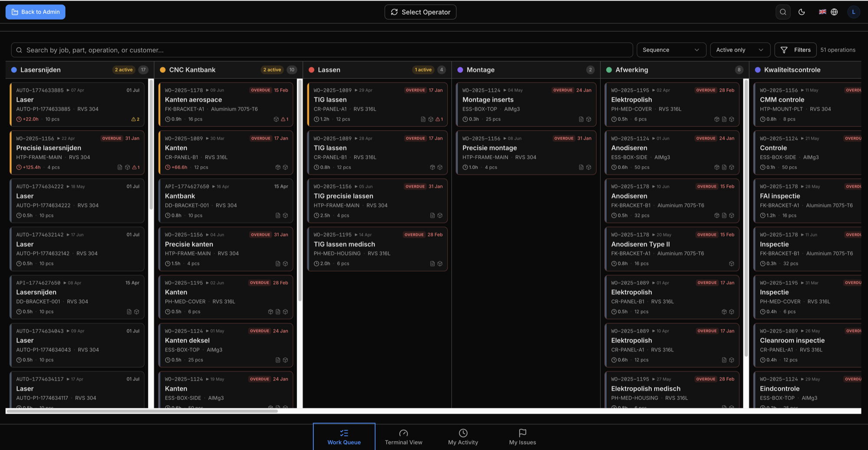
Task: Open FAI inspectie operation card
Action: click(807, 201)
